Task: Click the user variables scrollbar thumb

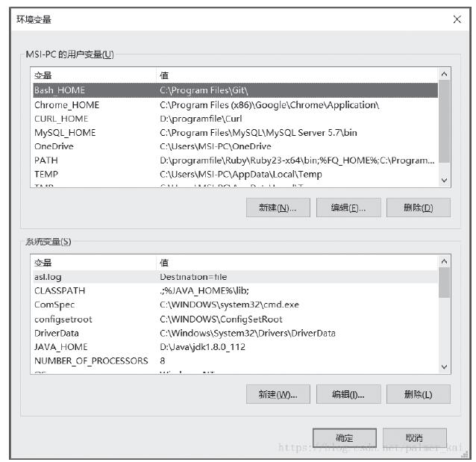Action: [444, 121]
